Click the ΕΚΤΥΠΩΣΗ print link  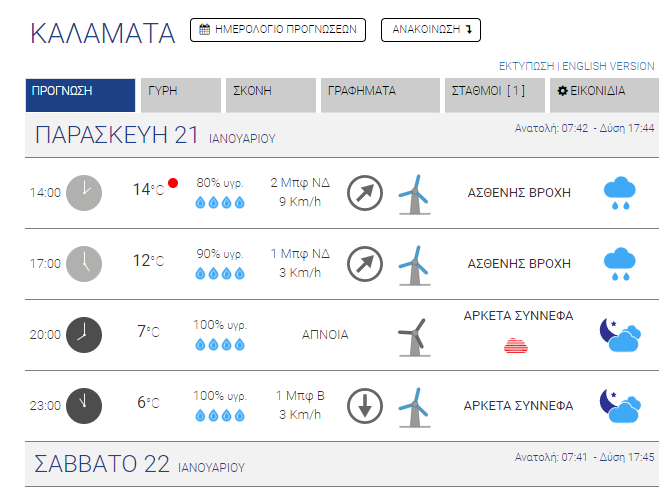tap(526, 66)
